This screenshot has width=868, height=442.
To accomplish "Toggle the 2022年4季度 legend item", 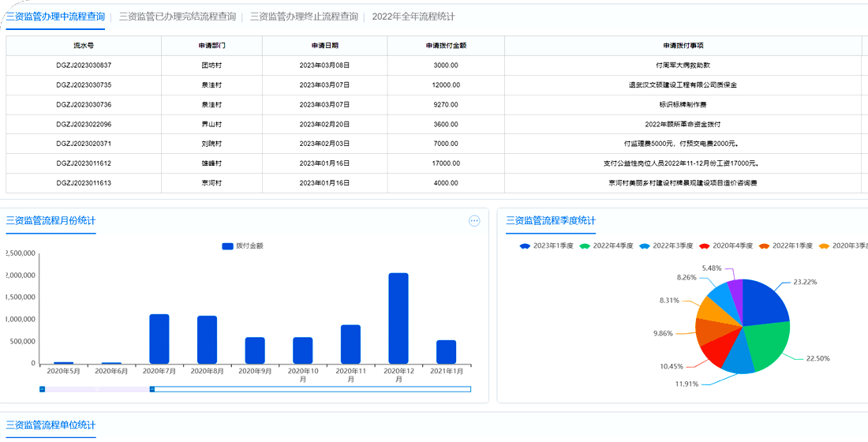I will [605, 245].
